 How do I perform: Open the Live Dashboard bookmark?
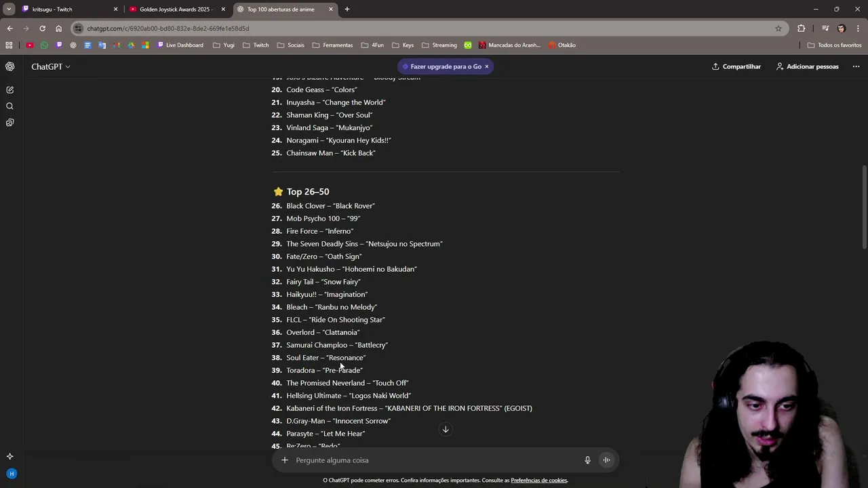(180, 45)
